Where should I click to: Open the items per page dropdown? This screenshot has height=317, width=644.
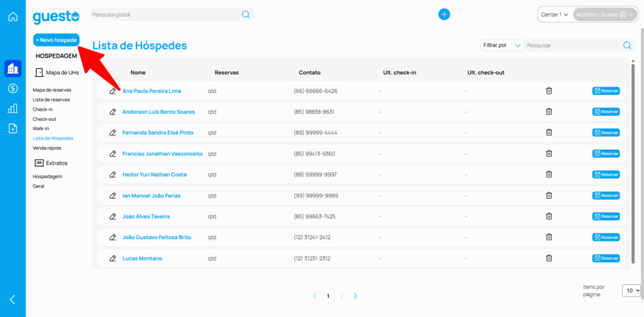(631, 291)
